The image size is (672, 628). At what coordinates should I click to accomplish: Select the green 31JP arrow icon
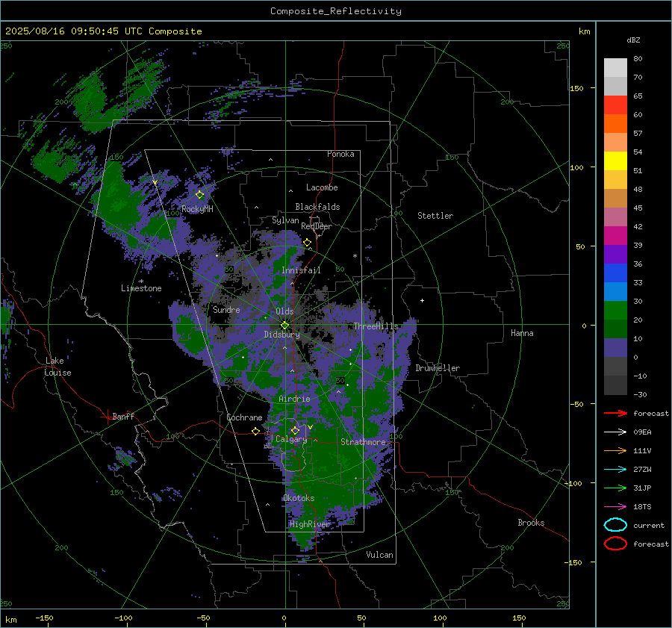pyautogui.click(x=615, y=488)
